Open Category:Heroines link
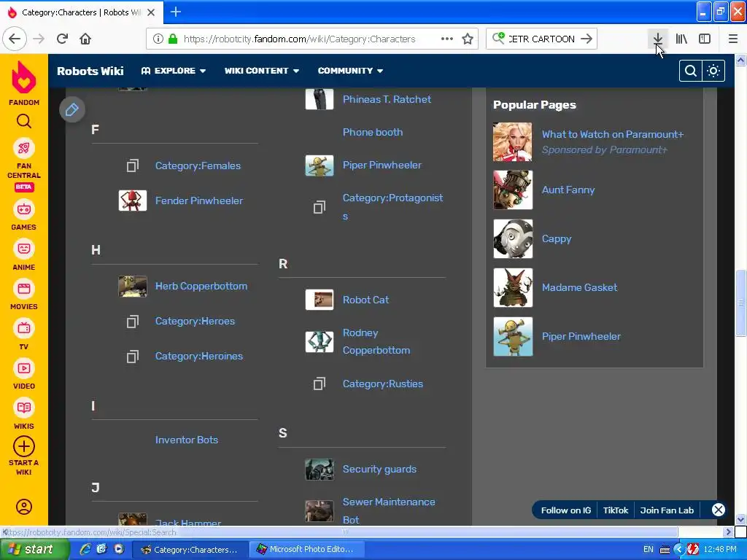Viewport: 747px width, 560px height. click(x=198, y=356)
